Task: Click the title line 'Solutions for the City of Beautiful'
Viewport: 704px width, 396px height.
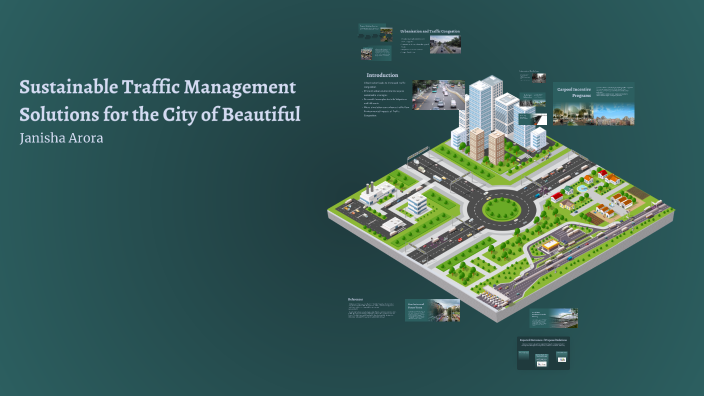Action: [x=160, y=114]
